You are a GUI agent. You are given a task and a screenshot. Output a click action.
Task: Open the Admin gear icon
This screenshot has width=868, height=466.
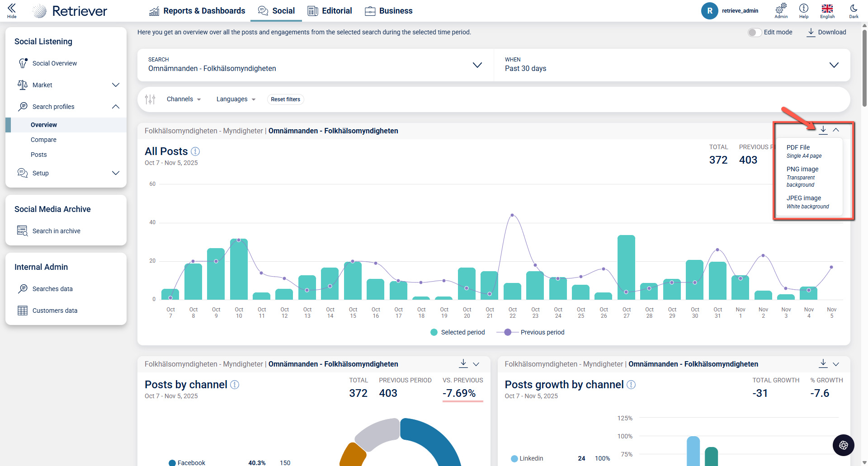tap(781, 9)
